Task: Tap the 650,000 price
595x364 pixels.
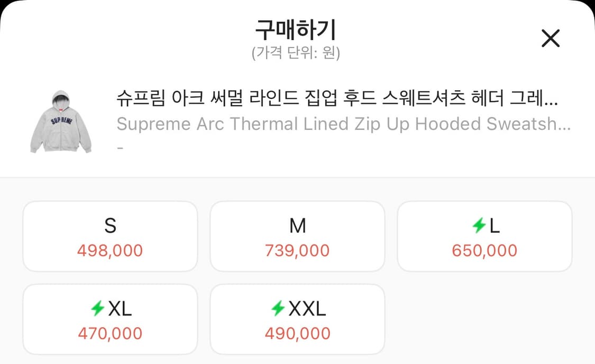Action: (x=484, y=250)
